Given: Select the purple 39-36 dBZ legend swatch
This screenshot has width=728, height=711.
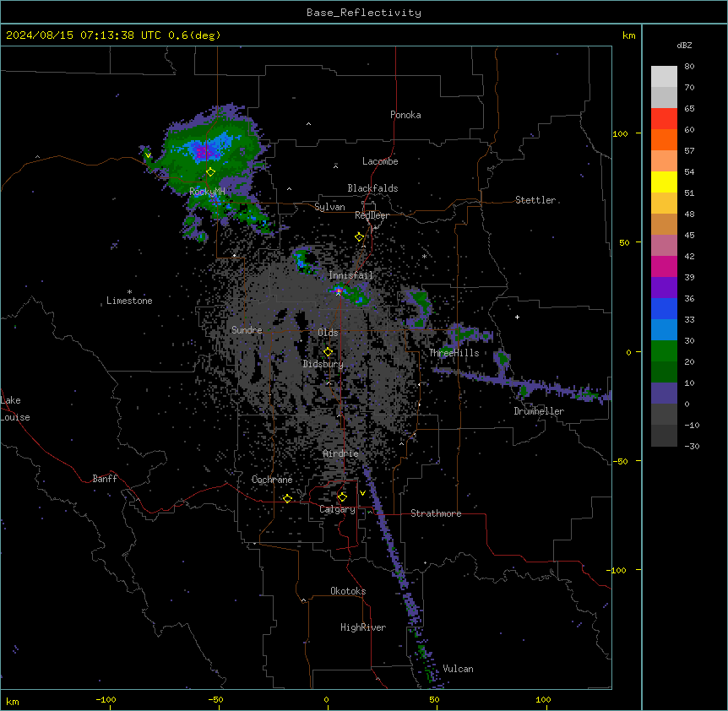Looking at the screenshot, I should coord(664,288).
